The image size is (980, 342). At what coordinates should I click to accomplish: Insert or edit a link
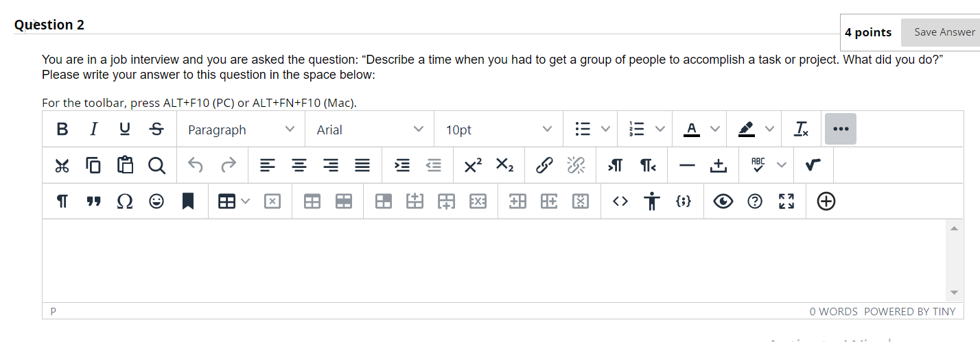point(544,165)
